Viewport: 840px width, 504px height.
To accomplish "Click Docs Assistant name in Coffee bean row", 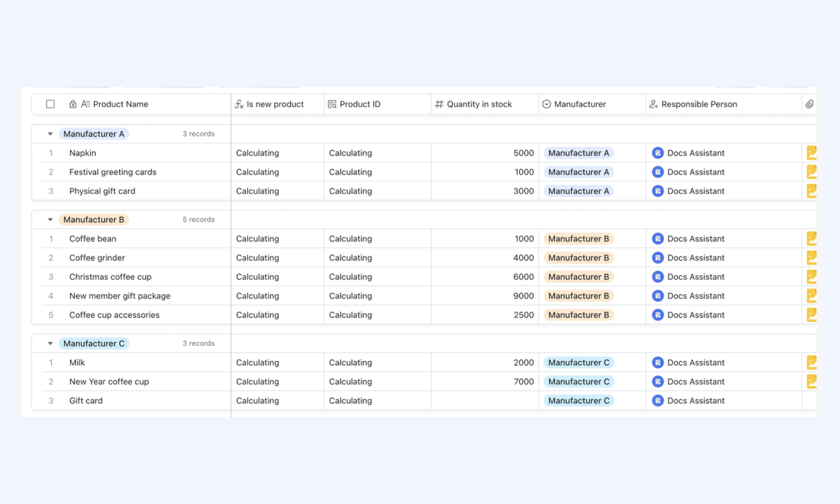I will pyautogui.click(x=696, y=239).
